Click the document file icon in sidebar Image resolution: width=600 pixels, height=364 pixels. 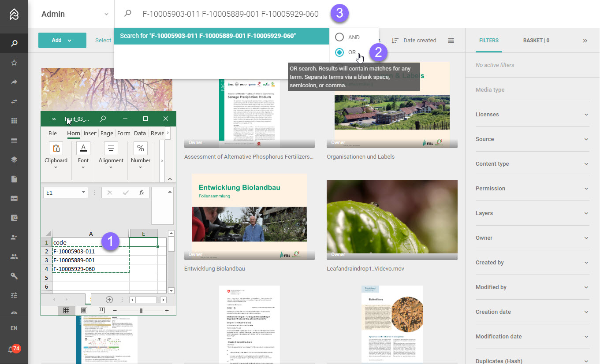coord(14,179)
